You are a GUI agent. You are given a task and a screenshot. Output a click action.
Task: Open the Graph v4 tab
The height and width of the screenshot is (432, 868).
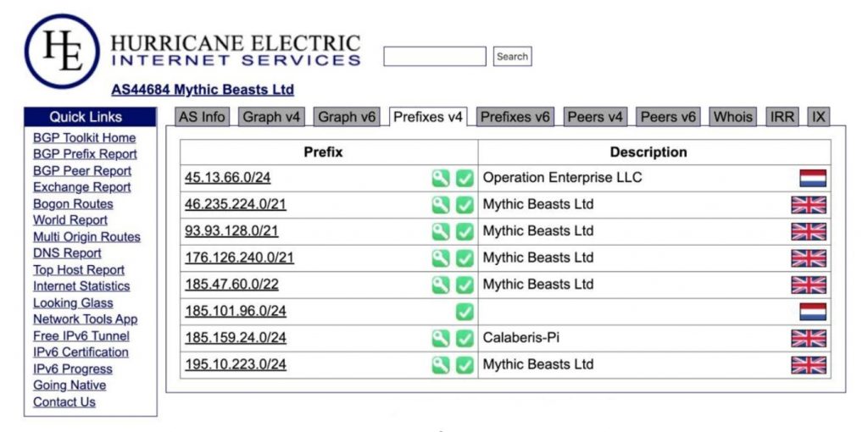[271, 117]
